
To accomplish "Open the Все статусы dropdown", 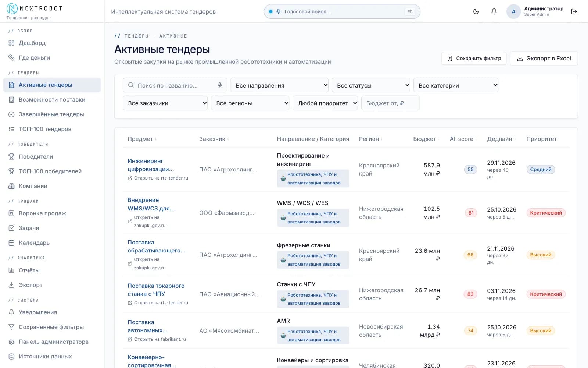I will click(371, 85).
